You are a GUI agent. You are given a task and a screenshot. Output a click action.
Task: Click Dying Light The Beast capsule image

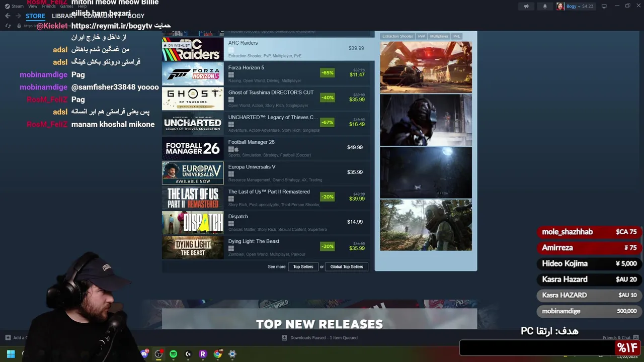tap(193, 247)
